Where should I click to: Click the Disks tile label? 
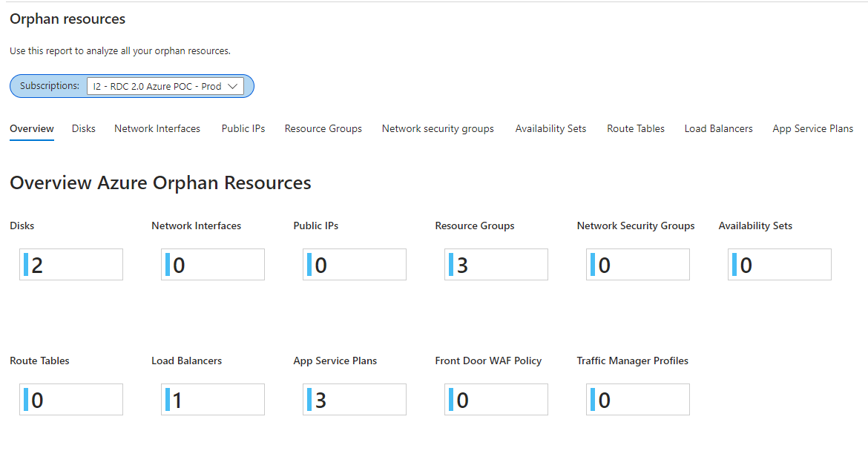22,225
